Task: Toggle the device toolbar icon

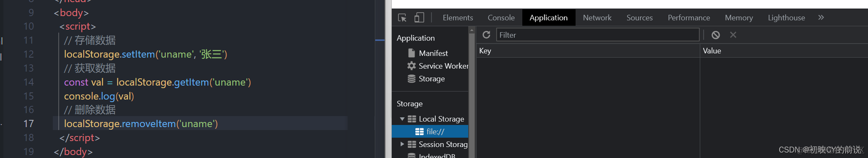Action: 419,17
